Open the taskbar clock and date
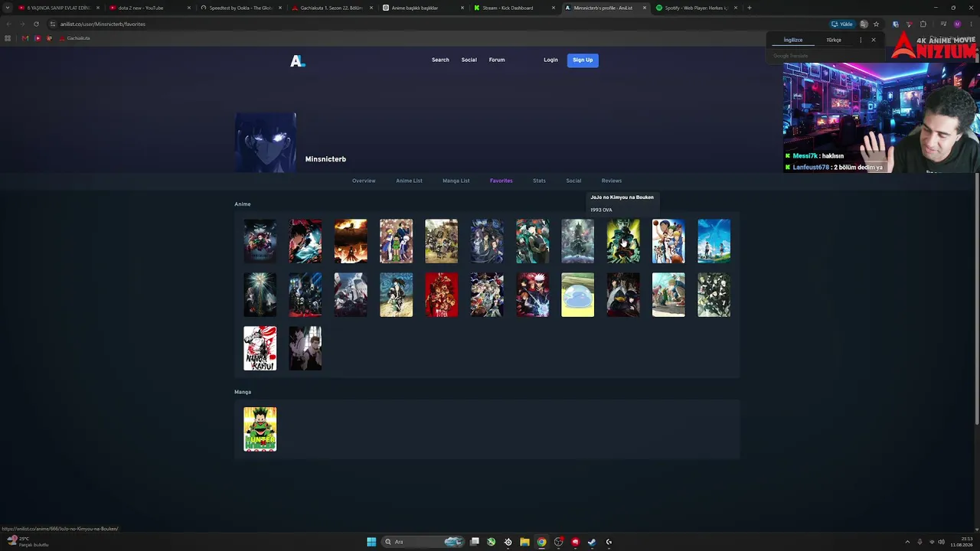Viewport: 980px width, 551px height. [x=961, y=542]
